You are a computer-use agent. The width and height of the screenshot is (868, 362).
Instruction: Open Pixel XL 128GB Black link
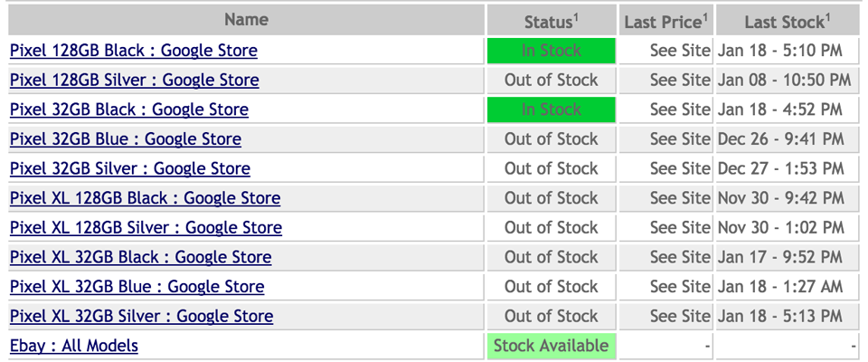click(x=145, y=198)
